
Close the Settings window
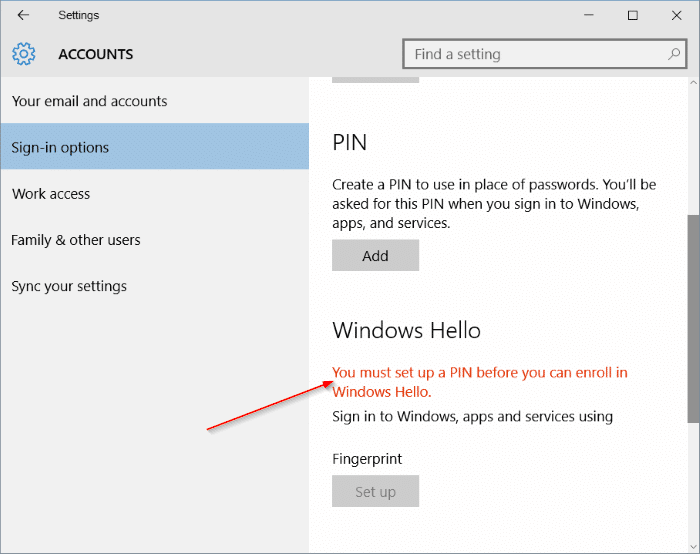coord(676,15)
